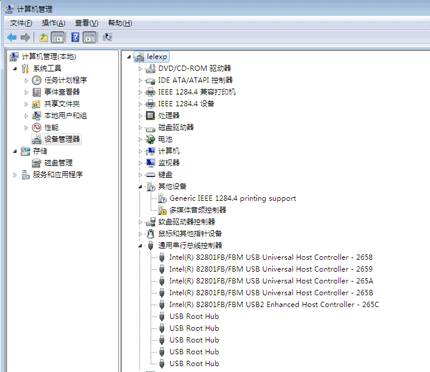Image resolution: width=430 pixels, height=372 pixels.
Task: Select the 处理器 label
Action: tap(169, 116)
